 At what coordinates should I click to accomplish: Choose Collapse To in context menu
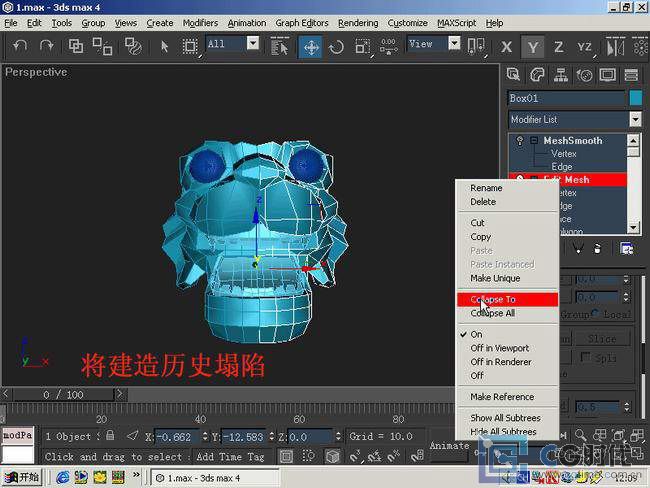pyautogui.click(x=507, y=299)
